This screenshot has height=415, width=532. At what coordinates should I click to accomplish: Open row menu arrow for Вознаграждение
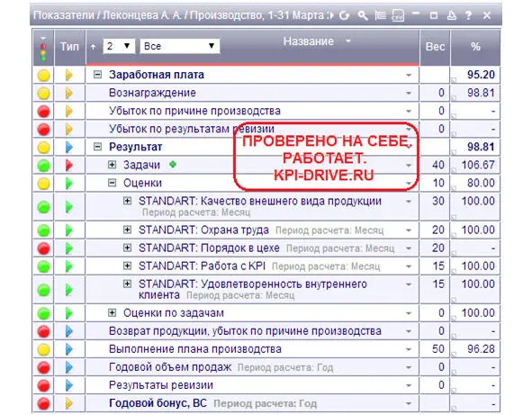(409, 93)
